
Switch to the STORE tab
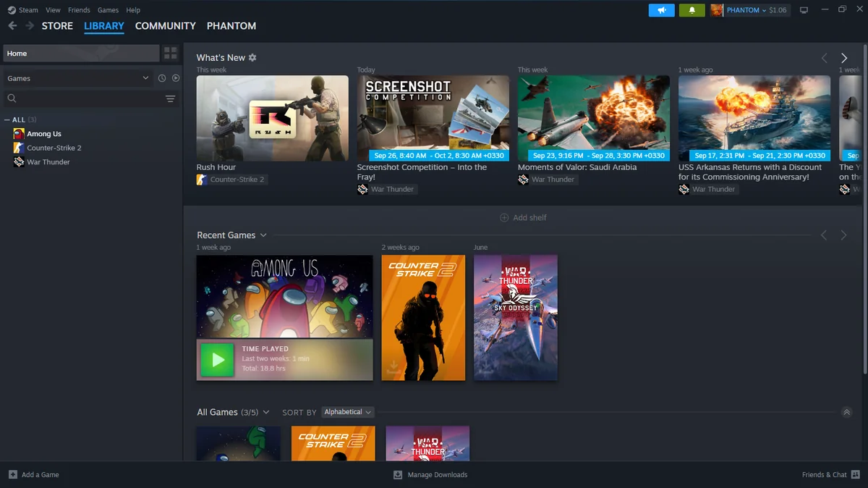pyautogui.click(x=57, y=26)
